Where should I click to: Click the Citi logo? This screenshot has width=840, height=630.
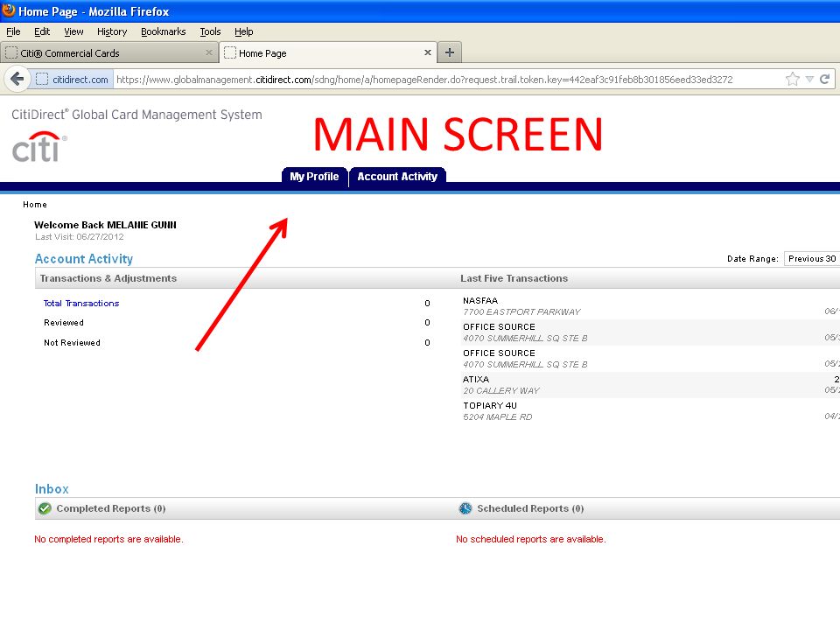[39, 147]
